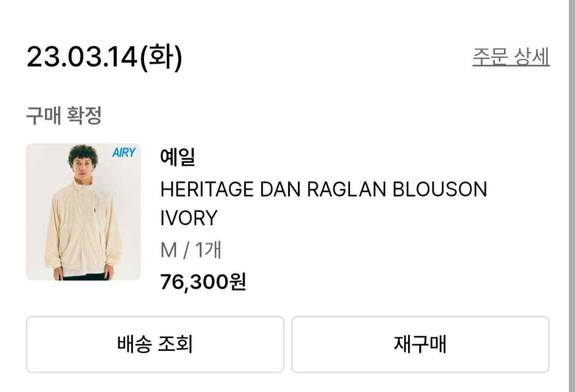Open the HERITAGE DAN RAGLAN BLOUSON product name

[323, 189]
